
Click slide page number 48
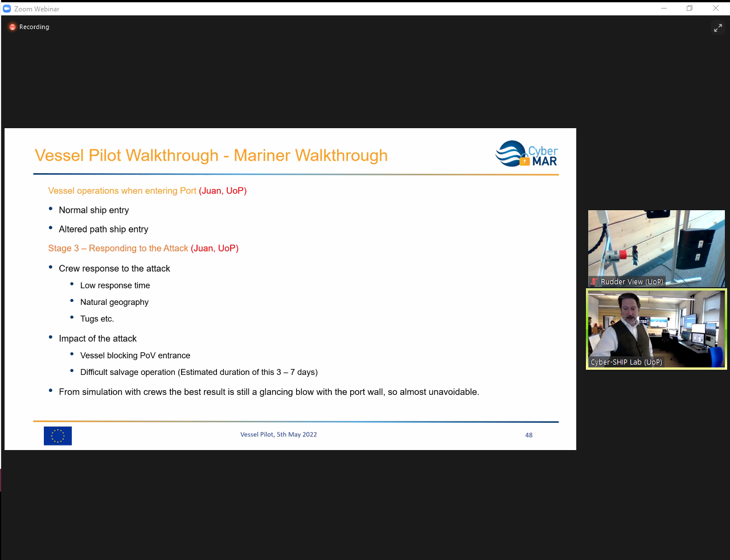(528, 435)
